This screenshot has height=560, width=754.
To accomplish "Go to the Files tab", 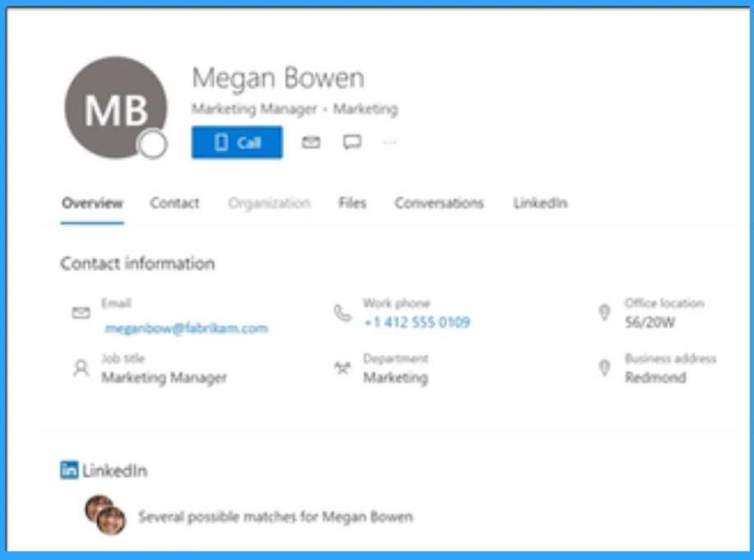I will (352, 204).
